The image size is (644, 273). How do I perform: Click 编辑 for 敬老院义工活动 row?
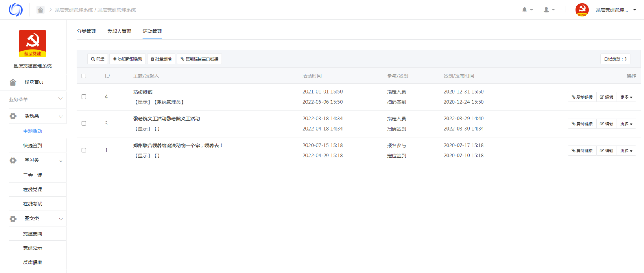point(607,124)
